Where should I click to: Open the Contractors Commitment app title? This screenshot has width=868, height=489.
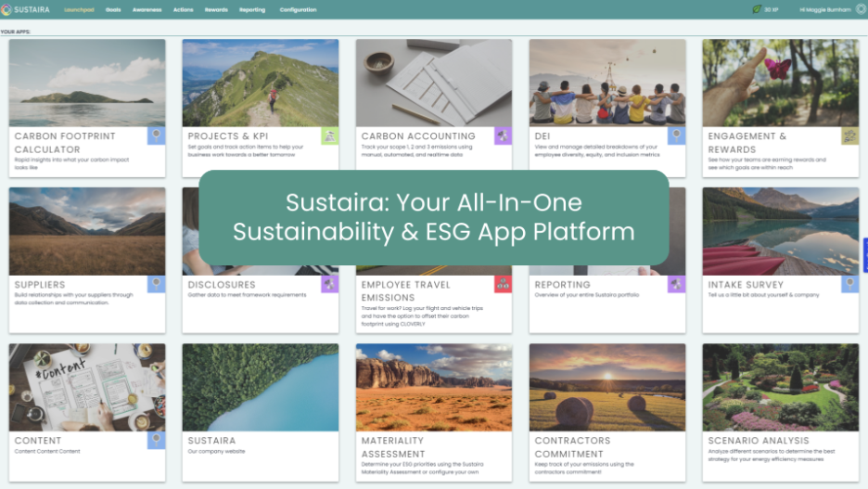tap(572, 447)
